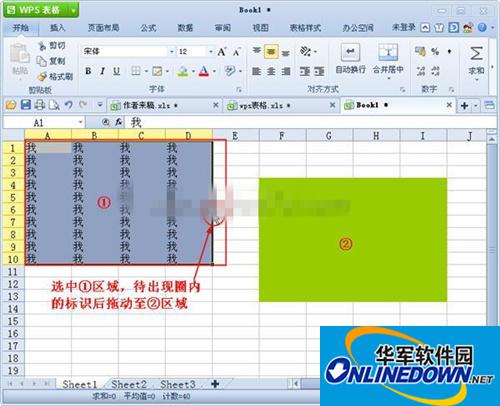Click the vertical scrollbar up arrow

pos(492,139)
